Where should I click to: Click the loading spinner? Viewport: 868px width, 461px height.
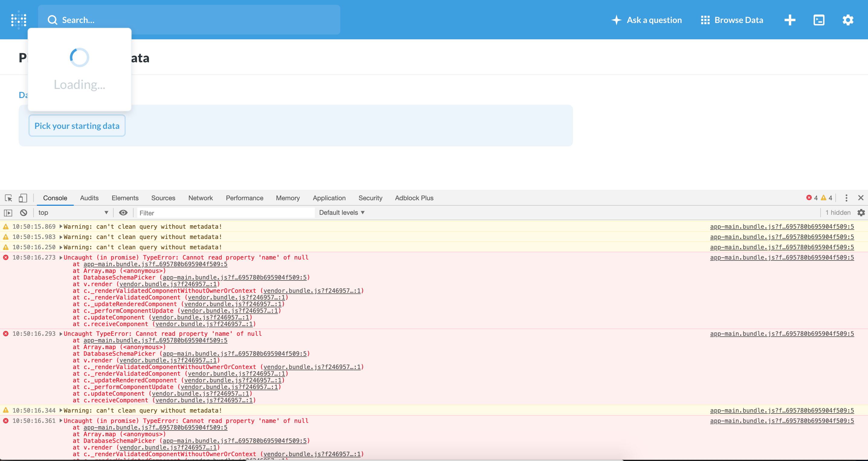click(x=79, y=57)
